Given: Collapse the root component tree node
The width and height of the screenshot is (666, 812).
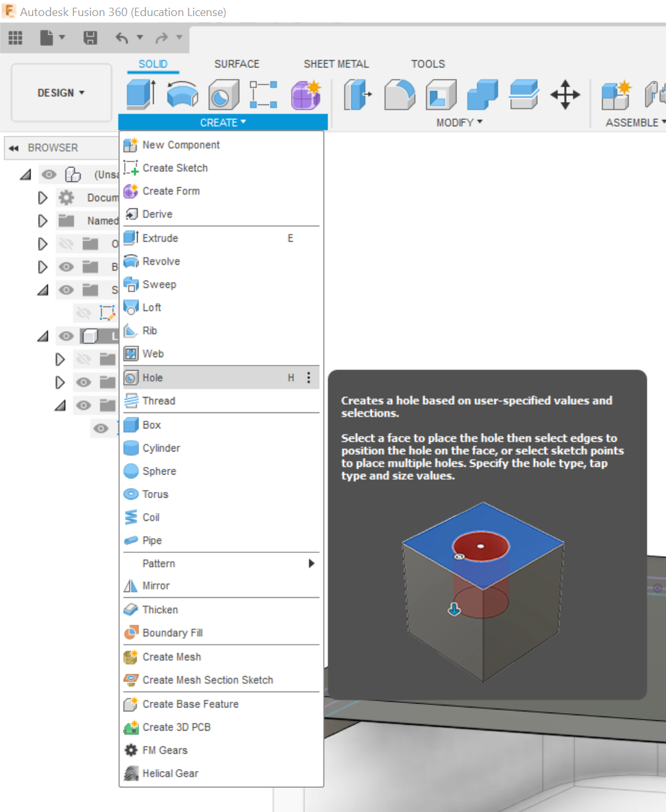Looking at the screenshot, I should click(25, 174).
